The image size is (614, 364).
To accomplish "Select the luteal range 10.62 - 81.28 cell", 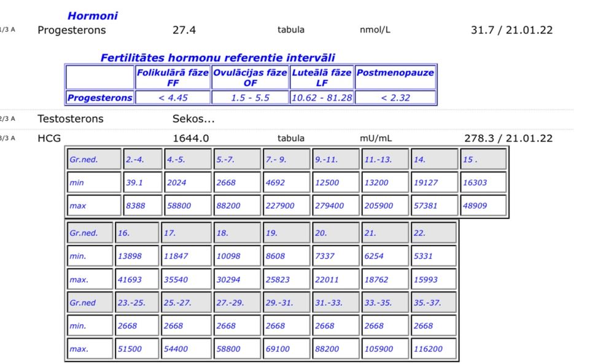I will (322, 98).
